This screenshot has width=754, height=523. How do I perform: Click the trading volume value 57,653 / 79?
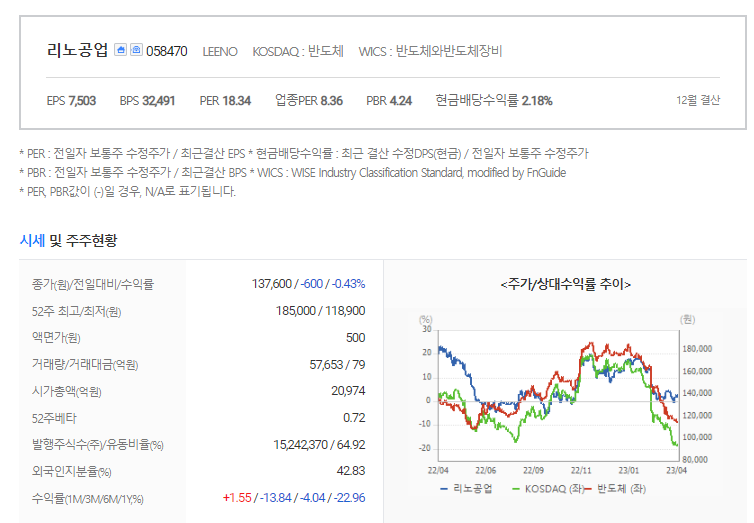point(337,364)
